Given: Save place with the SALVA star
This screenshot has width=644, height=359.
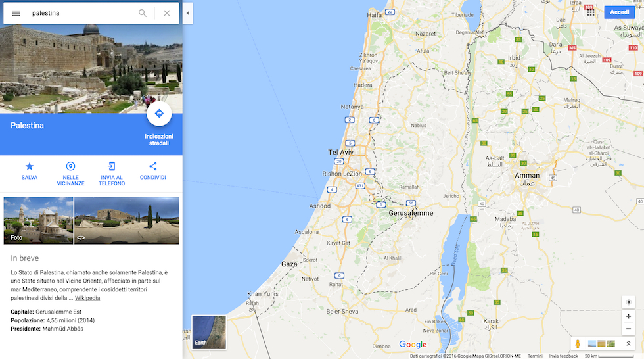Looking at the screenshot, I should [x=30, y=171].
